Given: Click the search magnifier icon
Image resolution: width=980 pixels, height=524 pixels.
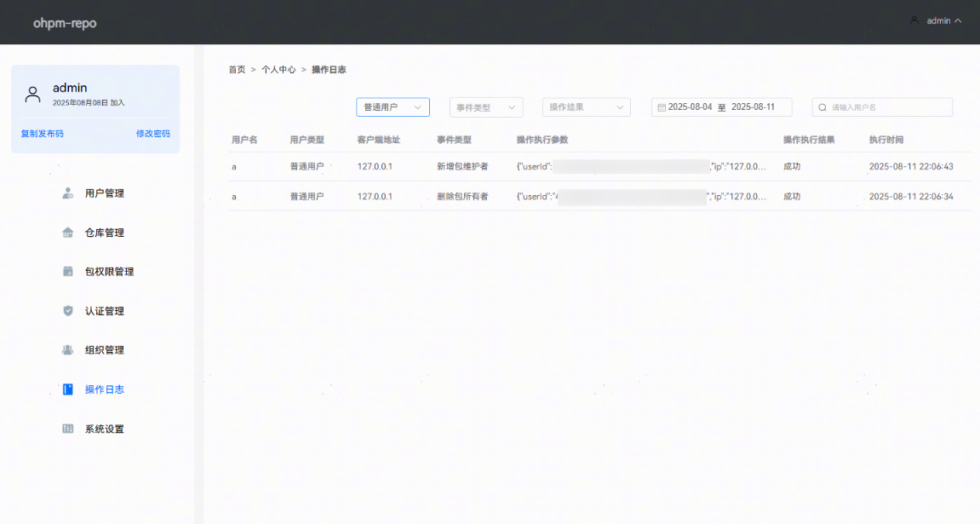Looking at the screenshot, I should pos(822,107).
